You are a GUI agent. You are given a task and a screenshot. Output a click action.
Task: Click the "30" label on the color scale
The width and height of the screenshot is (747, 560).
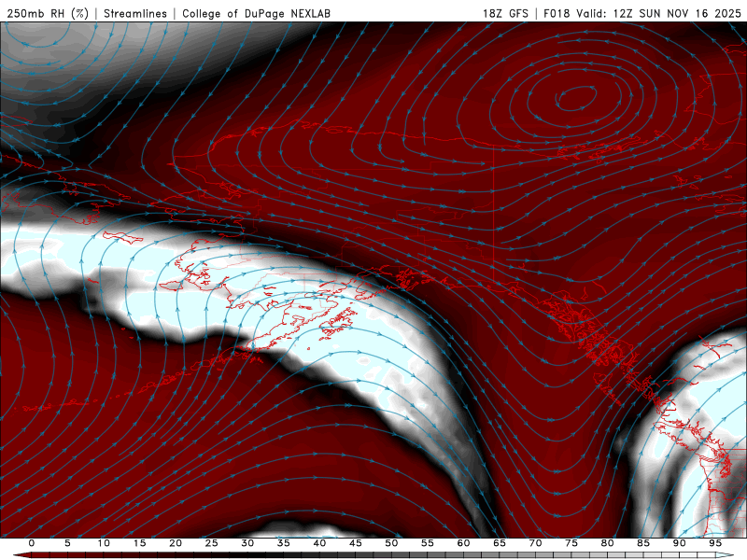247,543
